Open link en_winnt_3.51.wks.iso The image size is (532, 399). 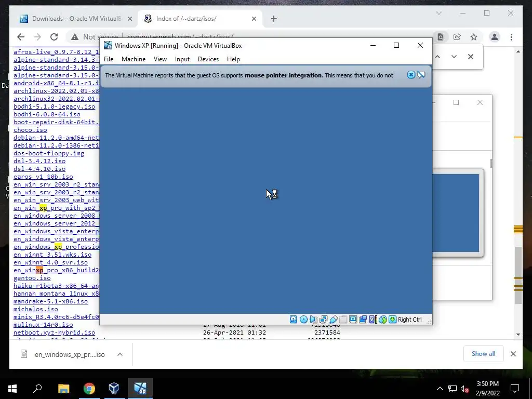52,255
